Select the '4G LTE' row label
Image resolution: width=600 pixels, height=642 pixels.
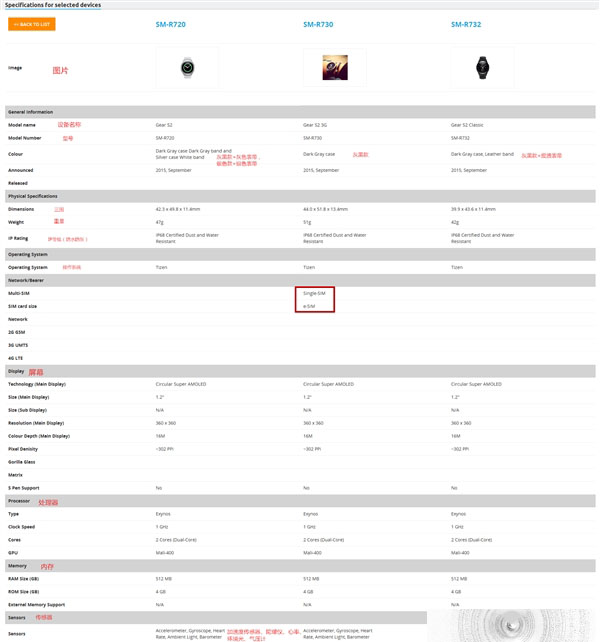[15, 358]
